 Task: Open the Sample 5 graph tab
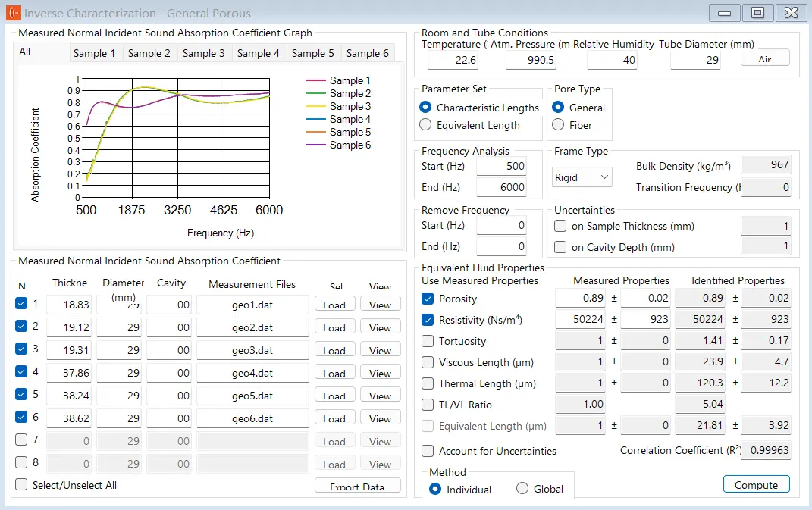[x=313, y=53]
